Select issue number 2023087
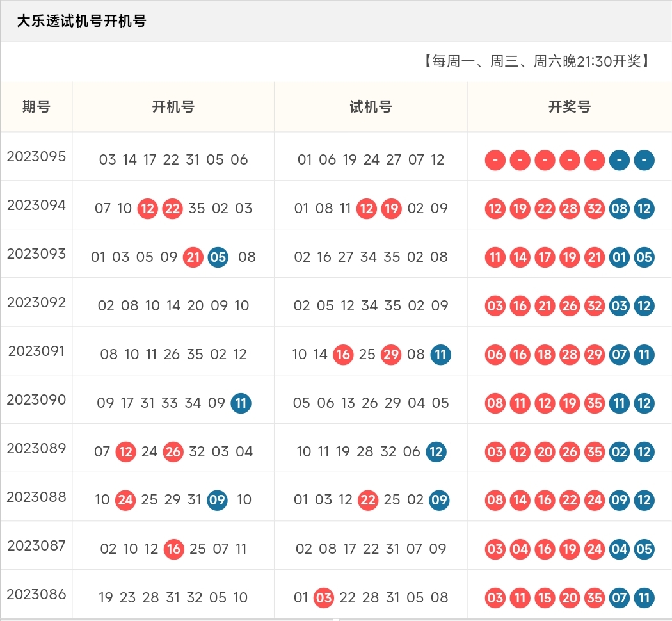This screenshot has height=621, width=672. (x=36, y=545)
